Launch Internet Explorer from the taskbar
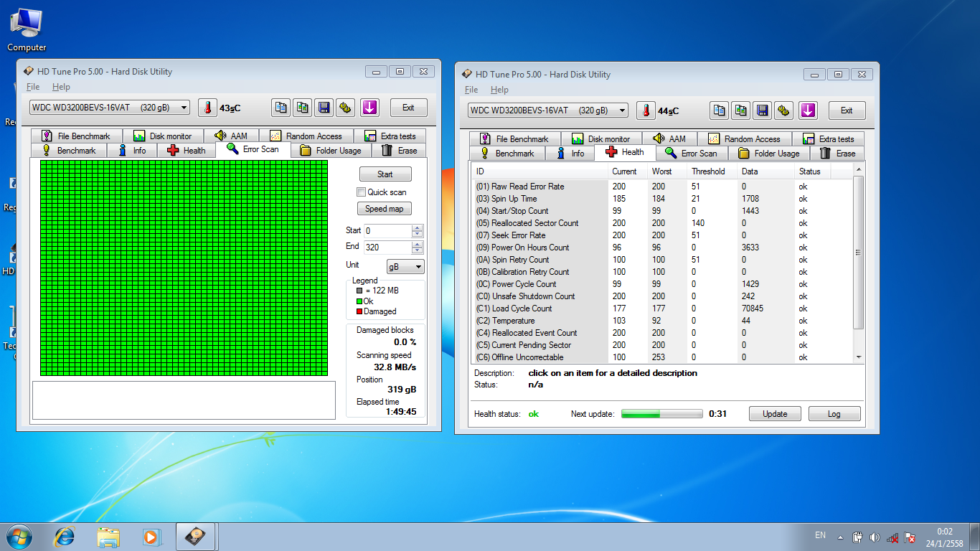This screenshot has width=980, height=551. [x=65, y=537]
